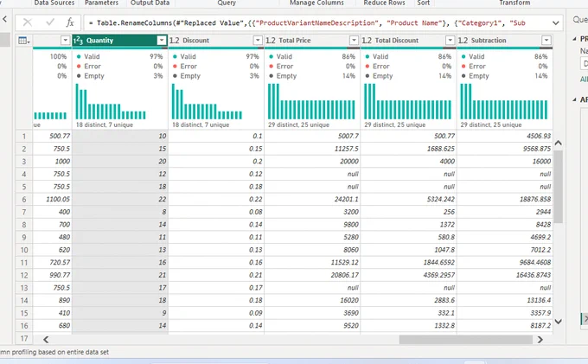Click the table menu icon at grid corner

point(23,41)
